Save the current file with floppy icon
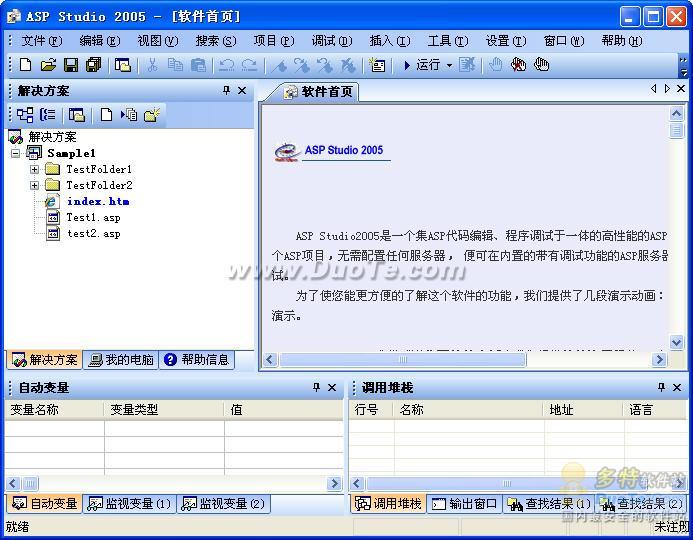 (x=71, y=65)
